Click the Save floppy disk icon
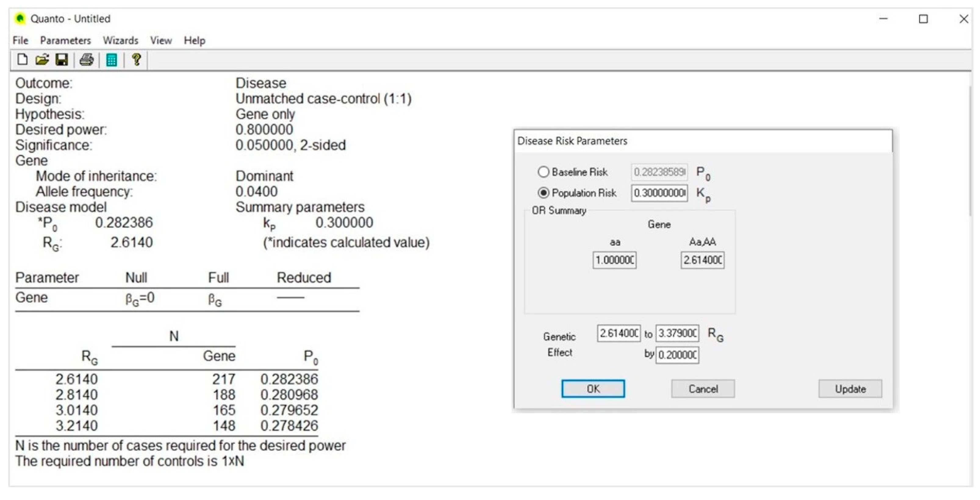Image resolution: width=980 pixels, height=500 pixels. click(62, 60)
